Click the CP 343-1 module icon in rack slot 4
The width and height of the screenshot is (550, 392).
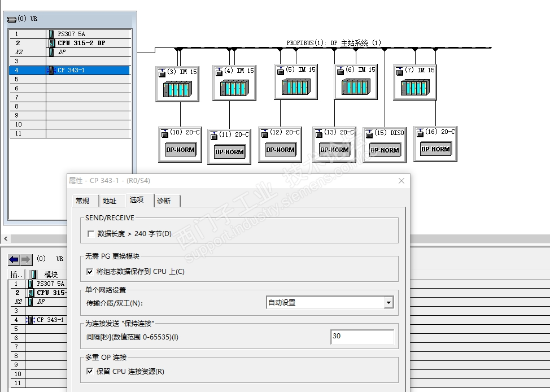pyautogui.click(x=51, y=70)
